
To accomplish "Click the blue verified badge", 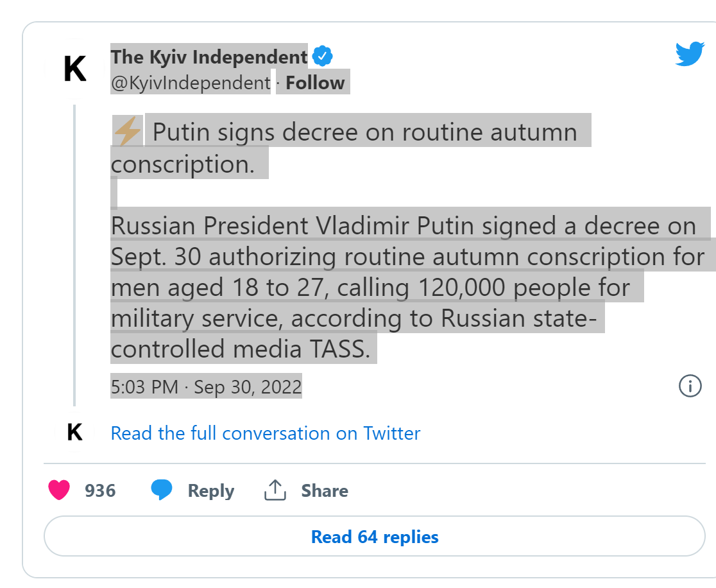I will [x=322, y=57].
